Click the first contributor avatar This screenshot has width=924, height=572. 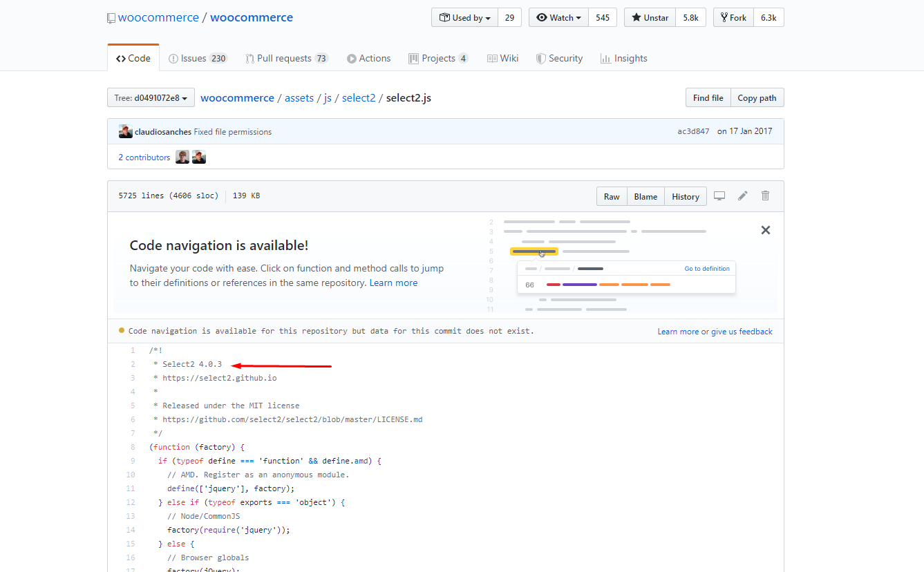coord(181,157)
